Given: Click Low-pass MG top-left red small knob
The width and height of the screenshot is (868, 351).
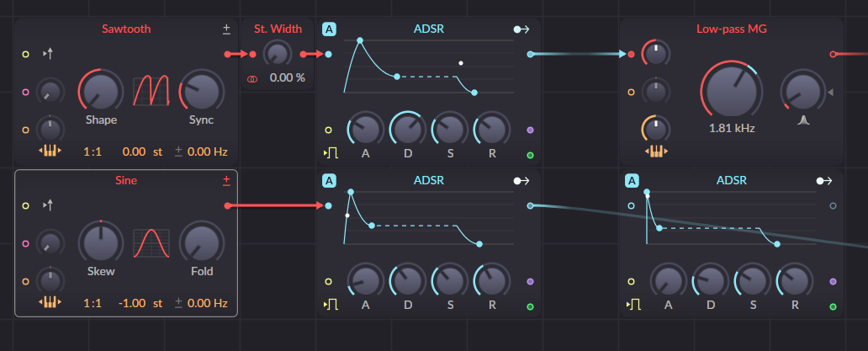Looking at the screenshot, I should point(655,54).
